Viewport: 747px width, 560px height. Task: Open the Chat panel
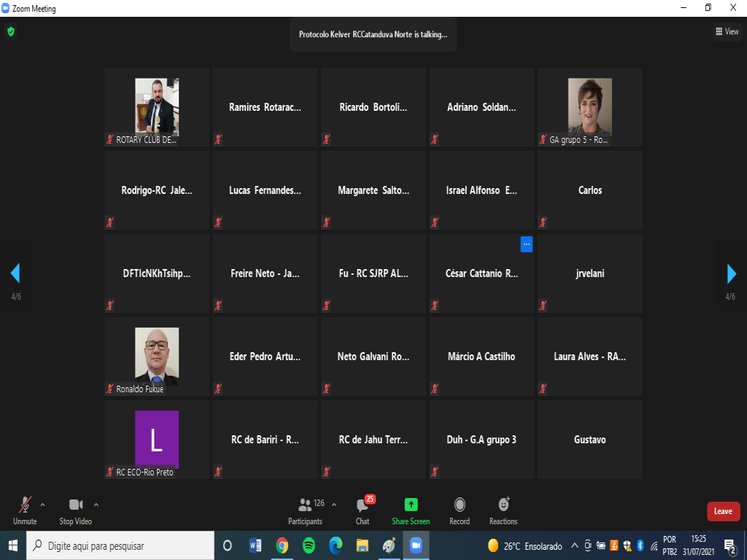pos(363,509)
